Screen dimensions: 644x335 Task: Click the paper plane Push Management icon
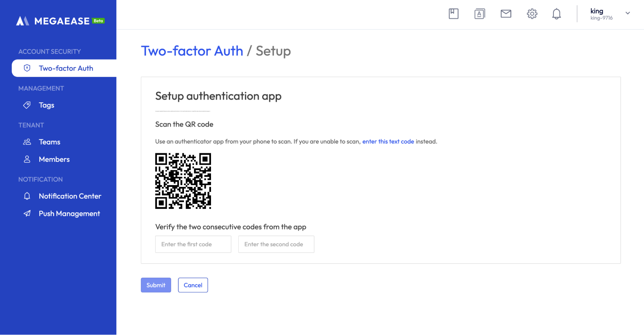tap(27, 213)
